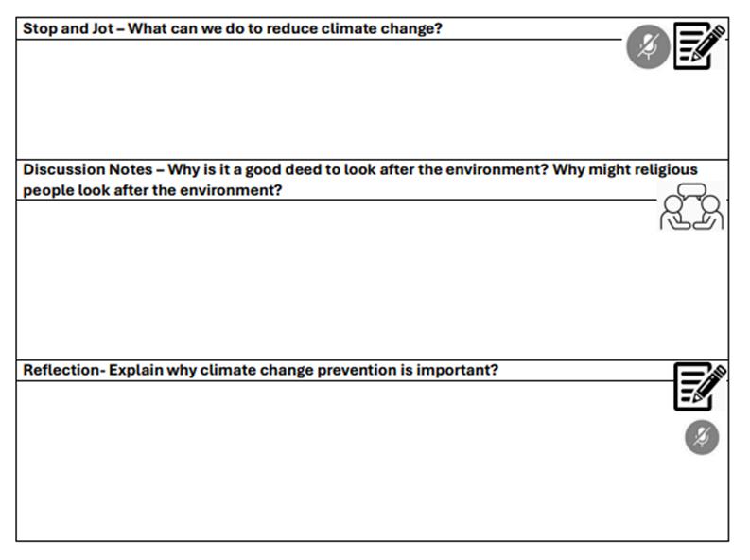Image resolution: width=750 pixels, height=560 pixels.
Task: Click the muted microphone icon in Stop and Jot
Action: point(648,46)
